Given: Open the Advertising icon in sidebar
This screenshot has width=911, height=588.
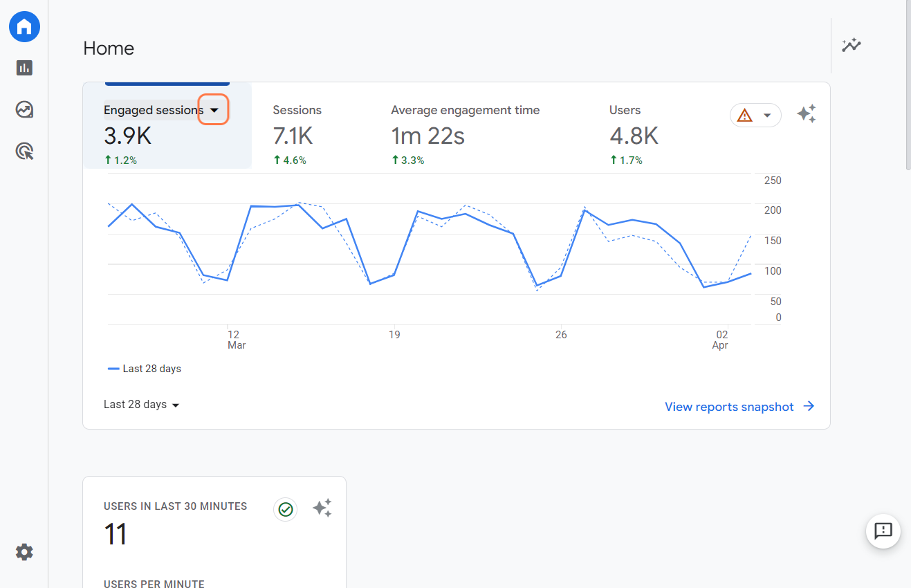Looking at the screenshot, I should [x=24, y=151].
